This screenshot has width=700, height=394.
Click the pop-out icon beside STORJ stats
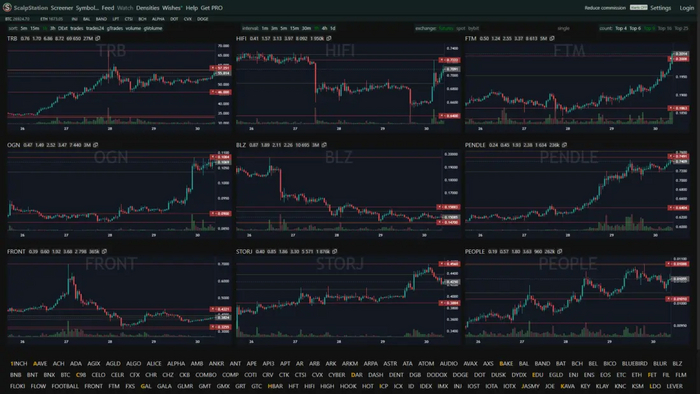click(334, 252)
